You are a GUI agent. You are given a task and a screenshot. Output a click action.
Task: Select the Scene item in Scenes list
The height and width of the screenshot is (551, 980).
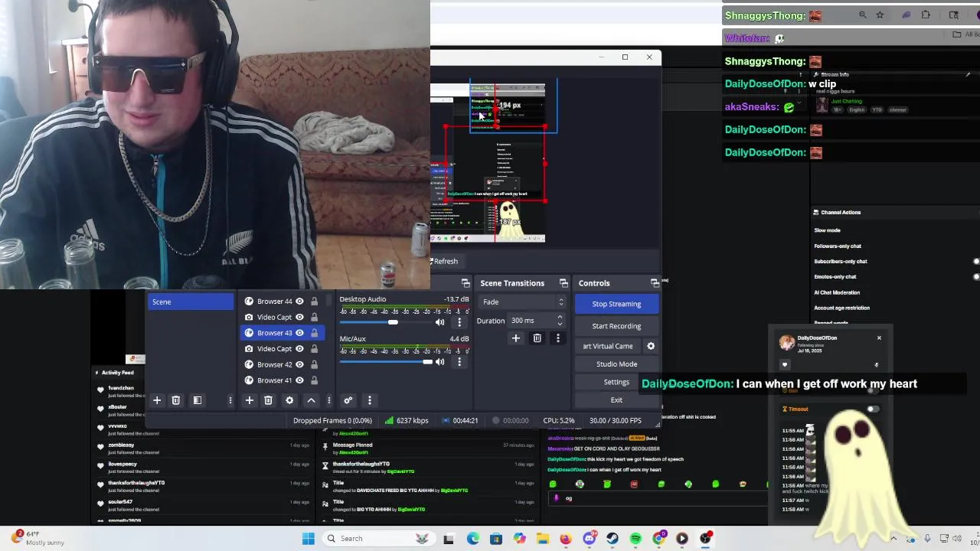[x=191, y=302]
